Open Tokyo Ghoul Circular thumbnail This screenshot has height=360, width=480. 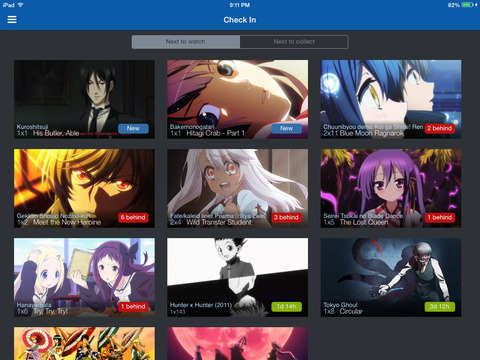[391, 277]
